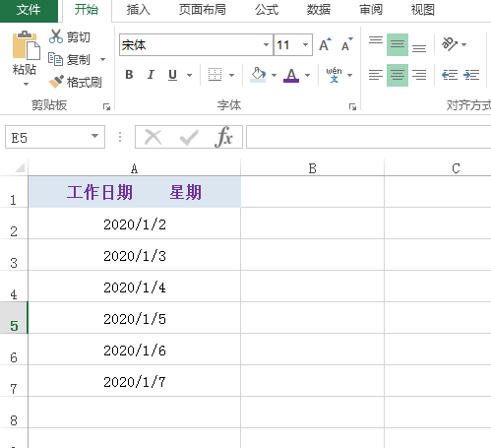This screenshot has height=448, width=491.
Task: Decrease font size with smaller A icon
Action: click(346, 44)
